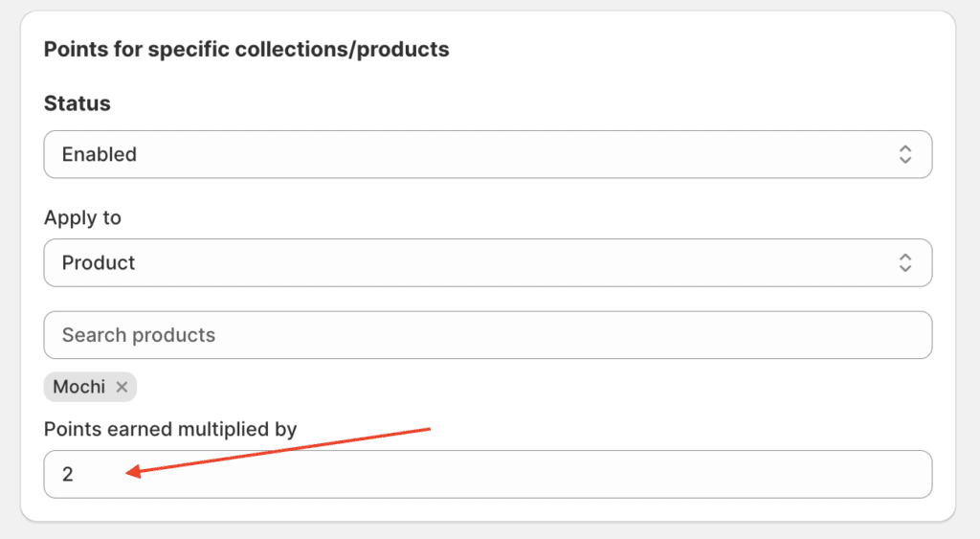
Task: Click the 'Points for specific collections/products' heading
Action: [246, 49]
